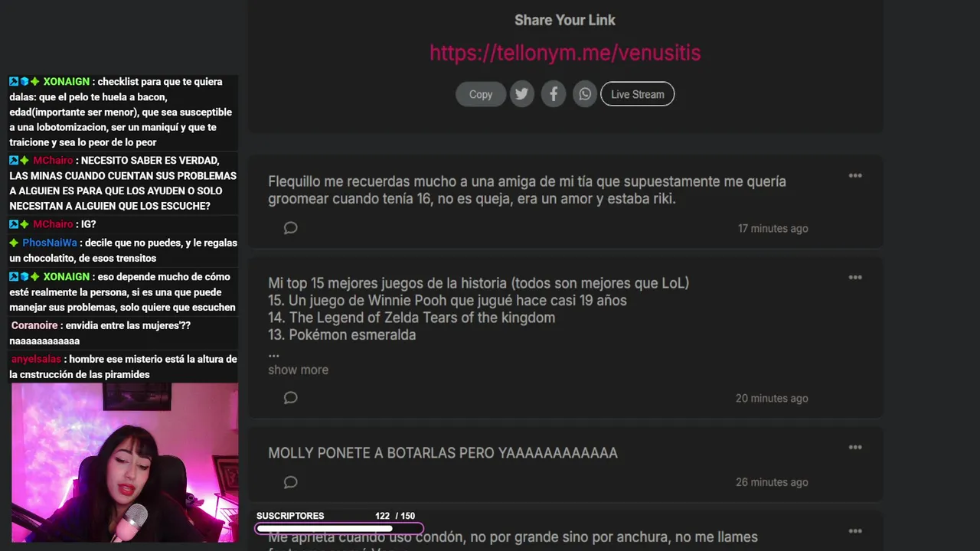Open the tellonym.me/venusitis link
Screen dimensions: 980x551
(x=565, y=53)
